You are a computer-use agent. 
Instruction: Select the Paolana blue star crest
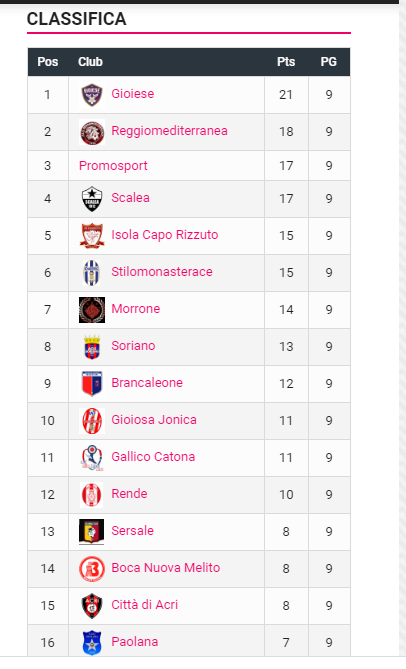point(92,643)
